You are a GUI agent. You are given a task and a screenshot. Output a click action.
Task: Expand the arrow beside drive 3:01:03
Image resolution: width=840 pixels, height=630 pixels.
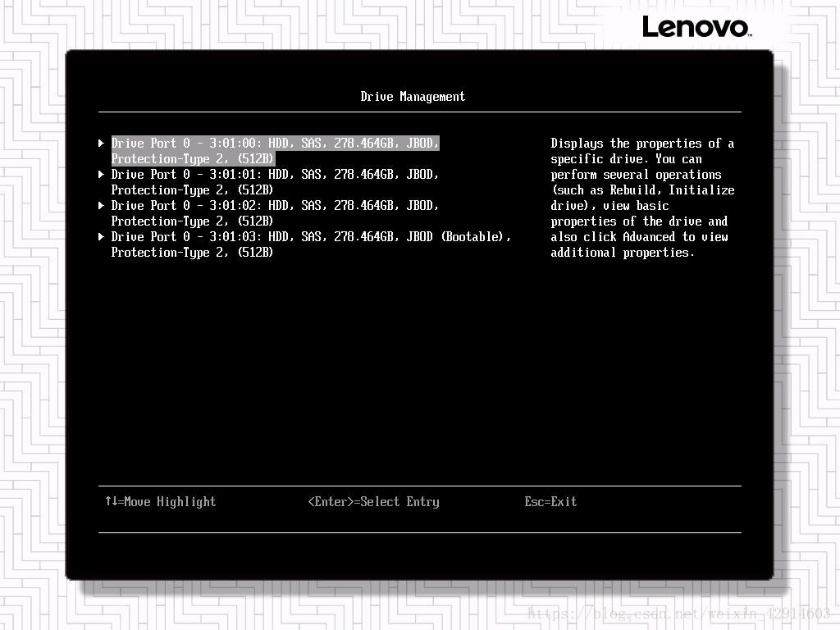[x=101, y=236]
